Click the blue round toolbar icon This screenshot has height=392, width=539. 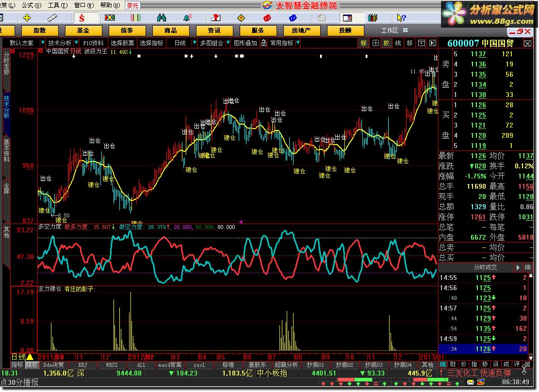[x=293, y=17]
